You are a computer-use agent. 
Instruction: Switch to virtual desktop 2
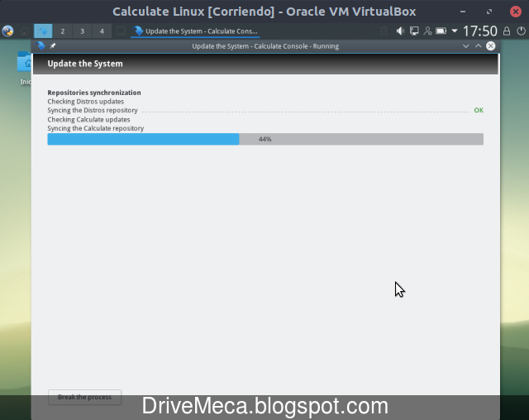[x=63, y=31]
